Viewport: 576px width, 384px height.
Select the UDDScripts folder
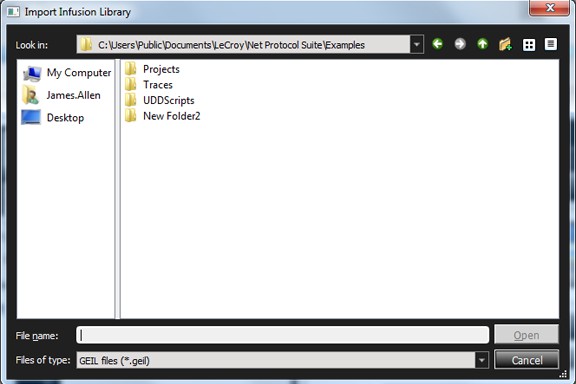(159, 100)
